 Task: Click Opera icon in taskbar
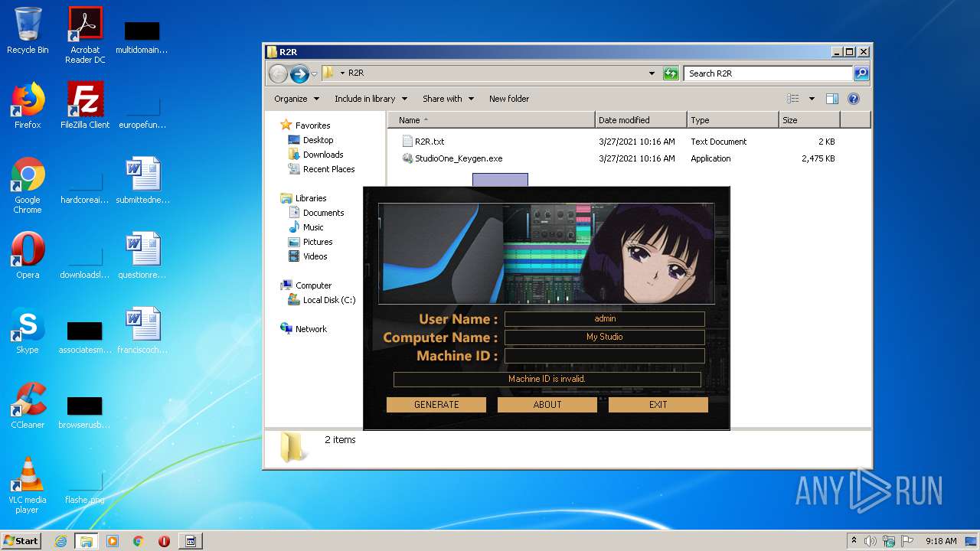pos(164,541)
